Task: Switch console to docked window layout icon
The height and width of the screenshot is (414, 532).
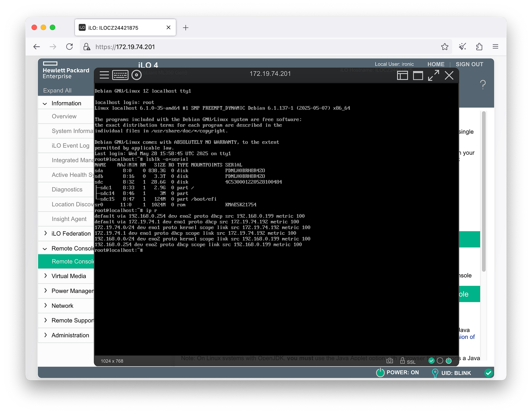Action: coord(402,76)
